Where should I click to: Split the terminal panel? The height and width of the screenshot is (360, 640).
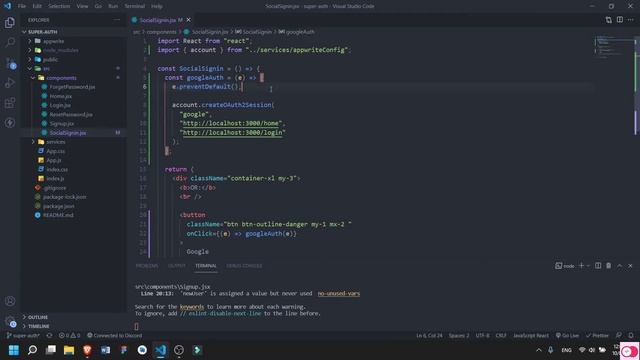pyautogui.click(x=598, y=266)
